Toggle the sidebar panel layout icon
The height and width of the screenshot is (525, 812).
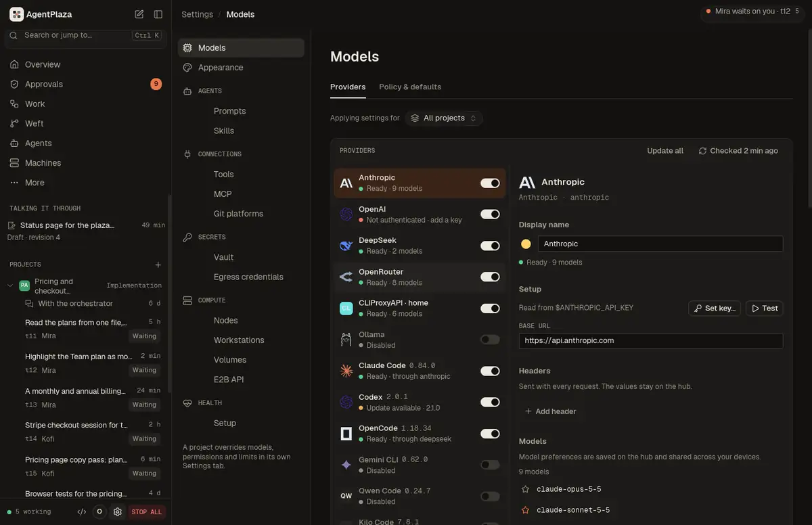158,14
